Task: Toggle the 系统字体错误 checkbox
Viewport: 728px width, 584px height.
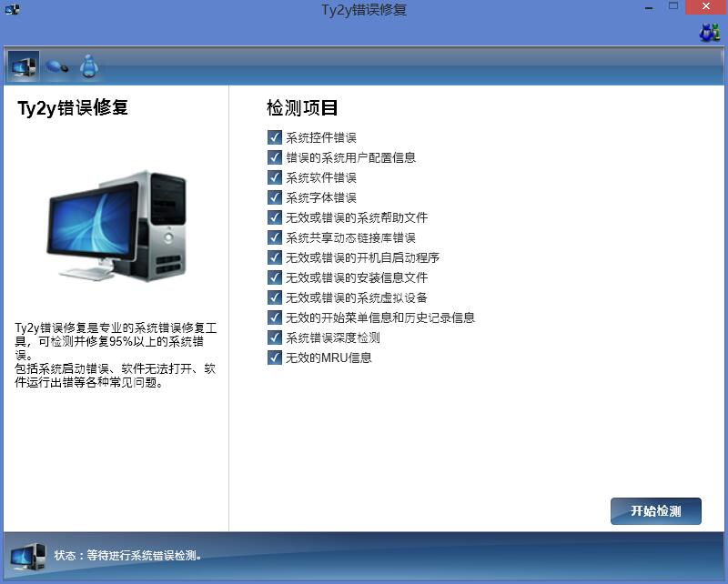Action: pyautogui.click(x=274, y=197)
